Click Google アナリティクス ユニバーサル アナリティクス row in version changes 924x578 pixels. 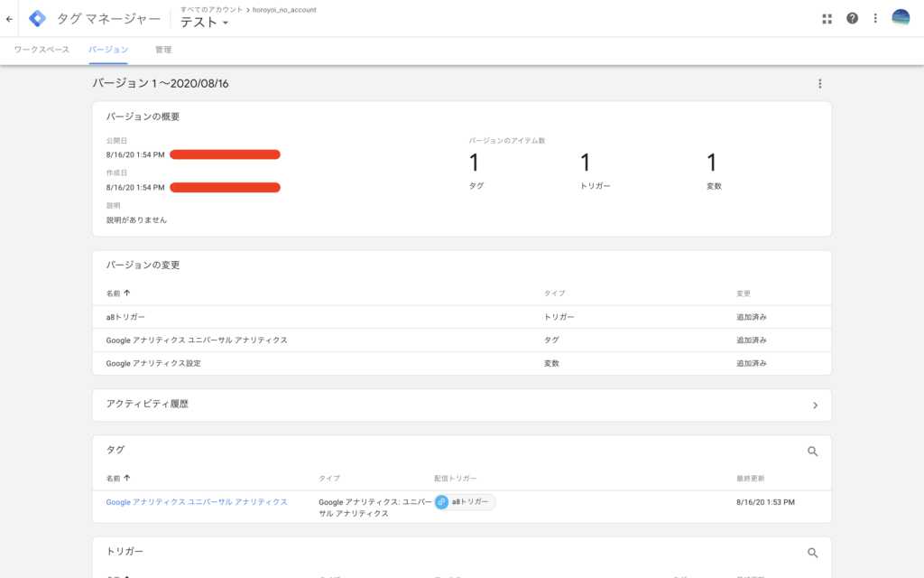tap(462, 340)
